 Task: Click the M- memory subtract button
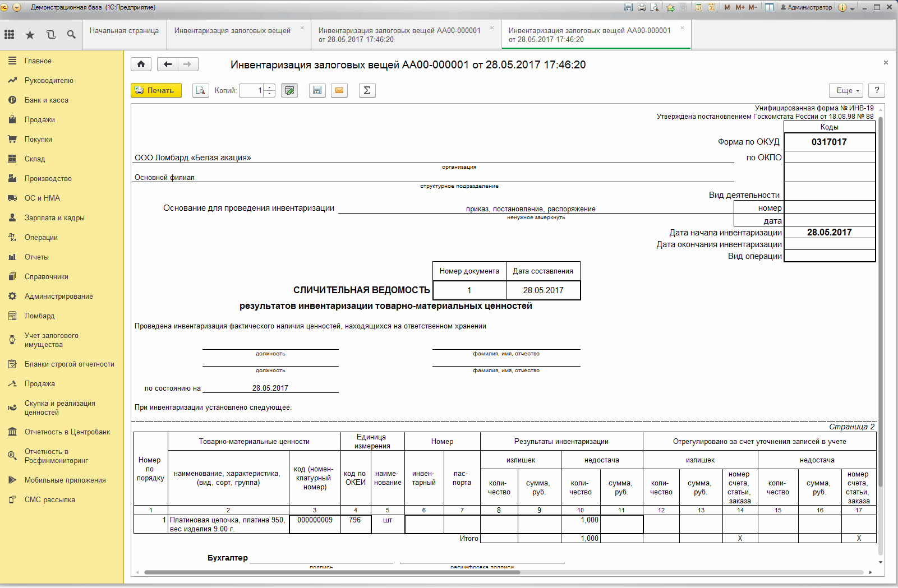[x=753, y=7]
